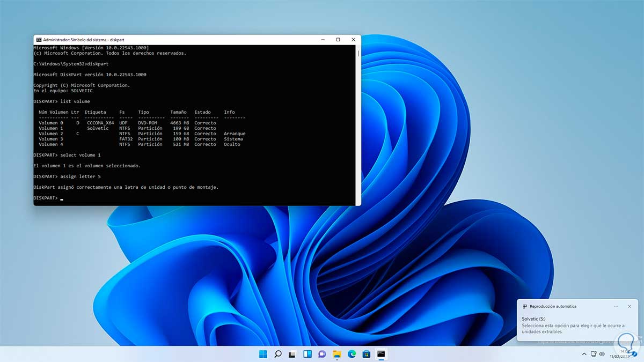Click the Volumen 1 Solvetic row
Image resolution: width=644 pixels, height=362 pixels.
tap(127, 128)
